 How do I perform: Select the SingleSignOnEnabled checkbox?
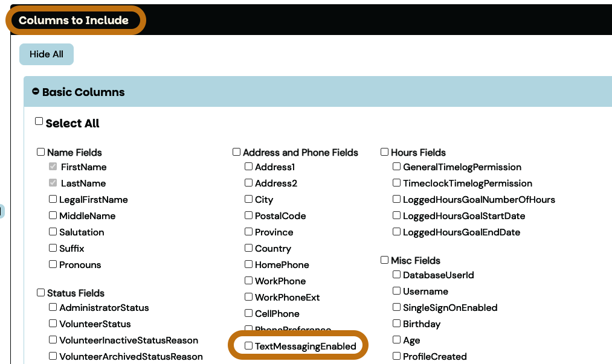point(397,307)
